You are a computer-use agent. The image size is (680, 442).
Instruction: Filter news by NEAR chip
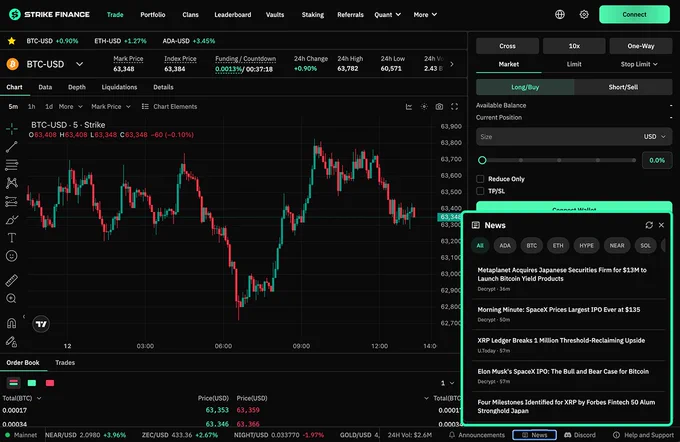(617, 246)
